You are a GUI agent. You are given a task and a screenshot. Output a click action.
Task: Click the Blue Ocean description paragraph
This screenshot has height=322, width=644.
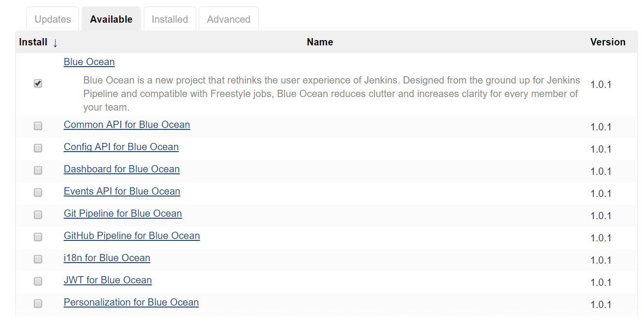click(332, 94)
